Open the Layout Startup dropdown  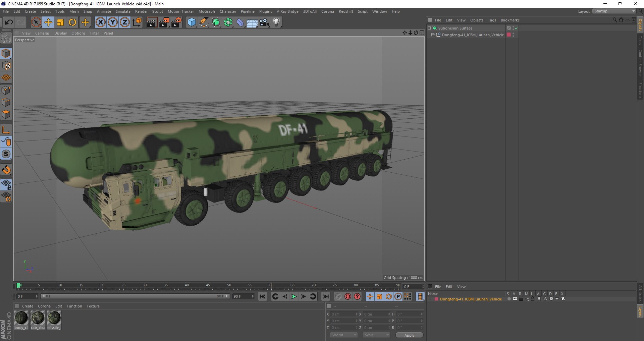tap(614, 11)
